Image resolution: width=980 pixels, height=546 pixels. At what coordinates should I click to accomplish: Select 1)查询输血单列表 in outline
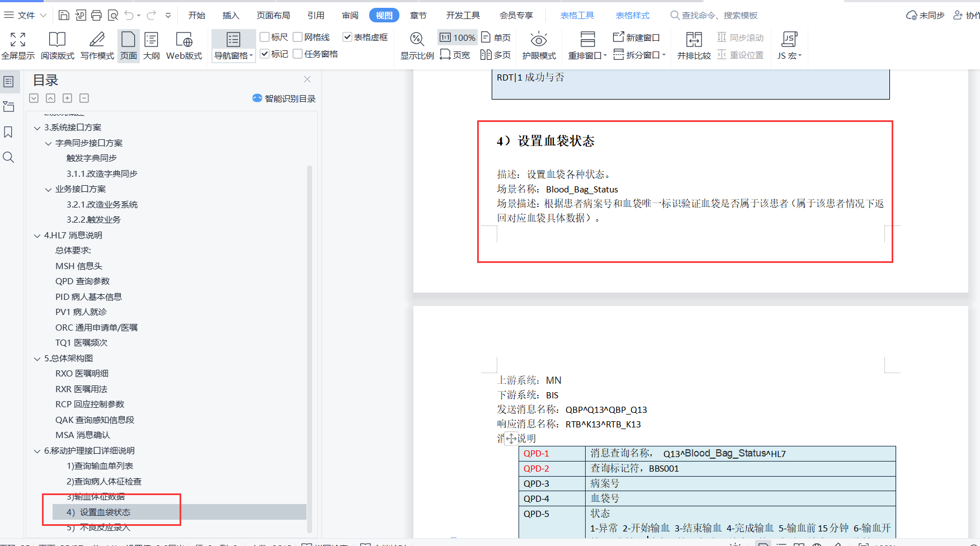[x=100, y=466]
